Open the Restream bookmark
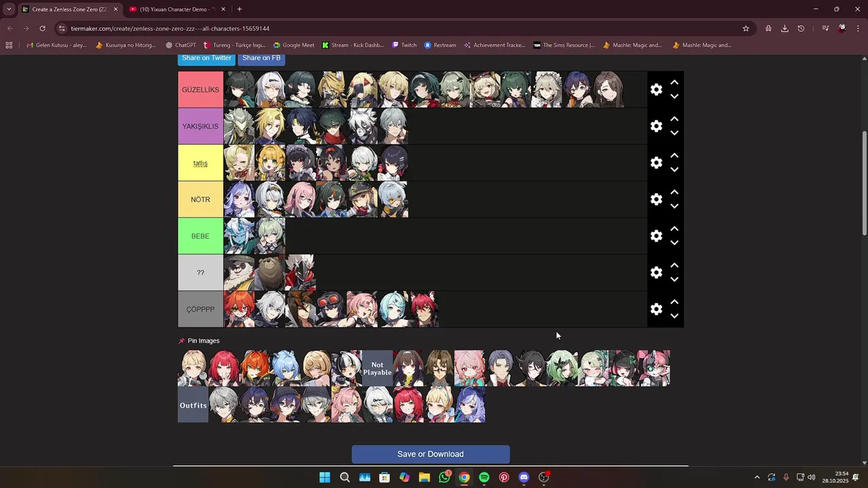This screenshot has width=868, height=488. click(440, 45)
